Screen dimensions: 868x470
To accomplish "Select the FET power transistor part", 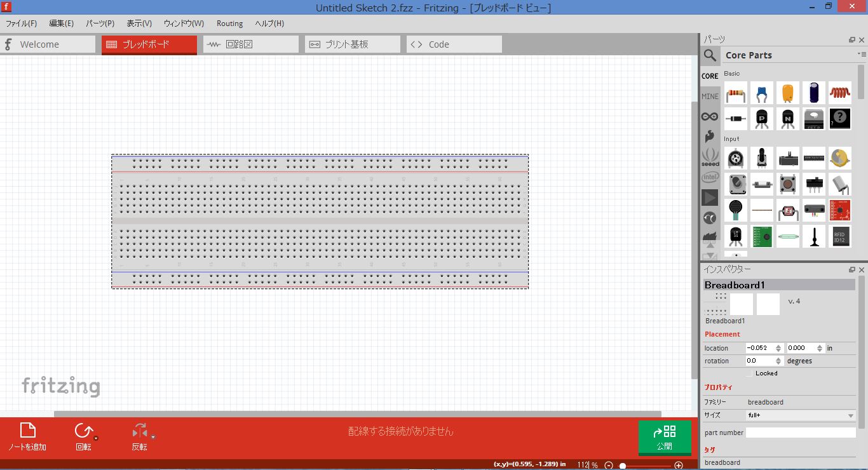I will coord(814,119).
